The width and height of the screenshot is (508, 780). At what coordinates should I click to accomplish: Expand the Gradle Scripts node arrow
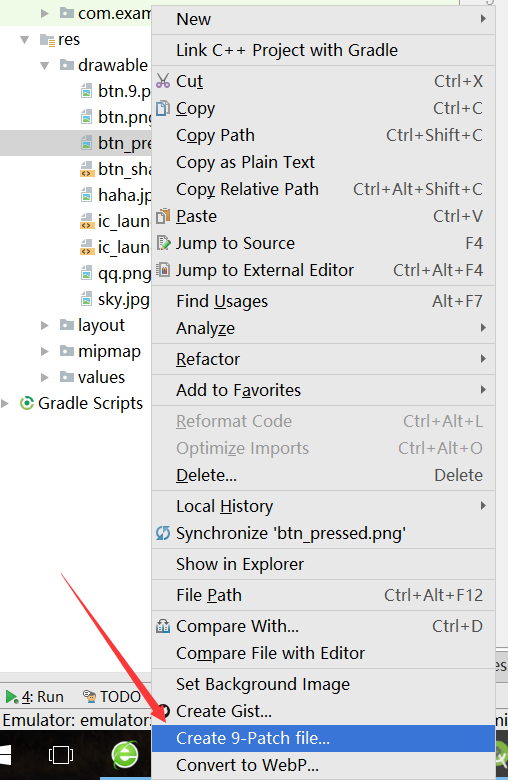[x=5, y=403]
